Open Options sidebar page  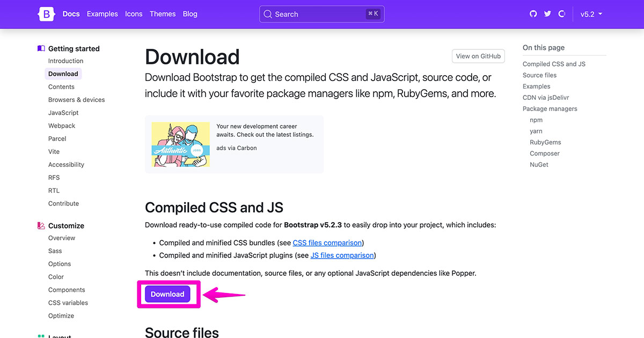point(60,264)
